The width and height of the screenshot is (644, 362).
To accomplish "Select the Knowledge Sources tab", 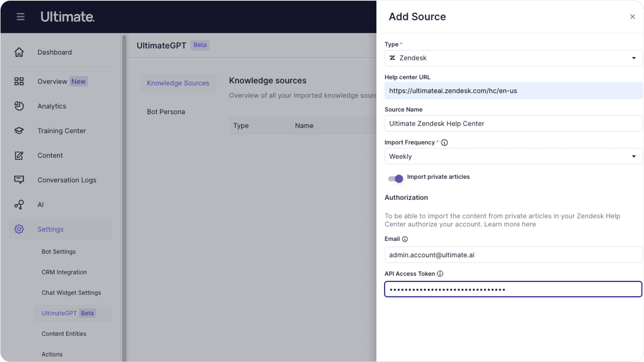I will (x=178, y=83).
